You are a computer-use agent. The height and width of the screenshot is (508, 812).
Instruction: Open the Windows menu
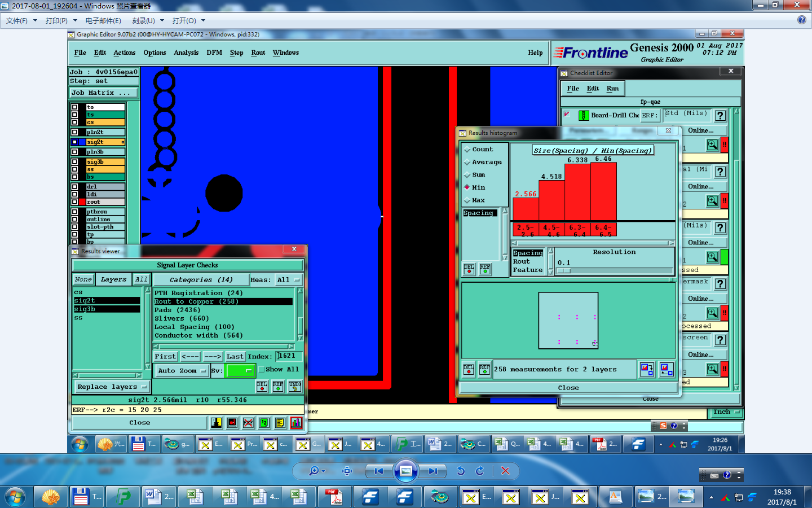(x=286, y=52)
